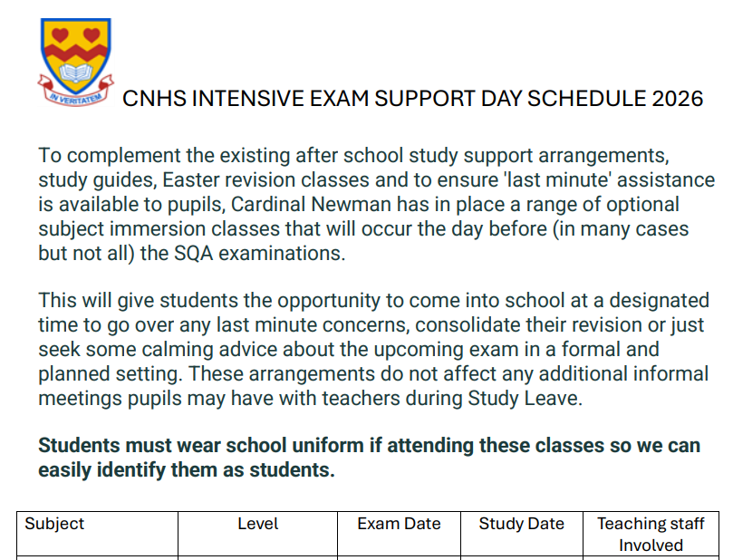Click the 'Teaching staff Involved' header cell

point(651,534)
